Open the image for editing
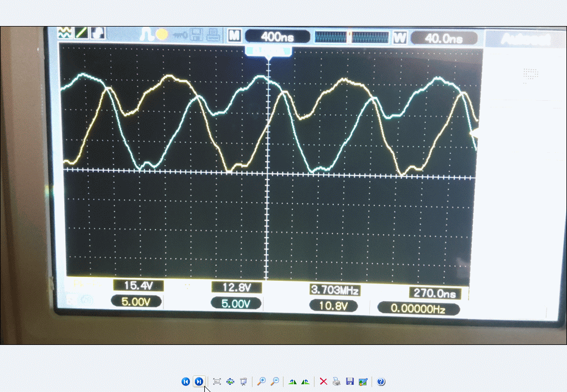Screen dimensions: 567x392 (363, 381)
